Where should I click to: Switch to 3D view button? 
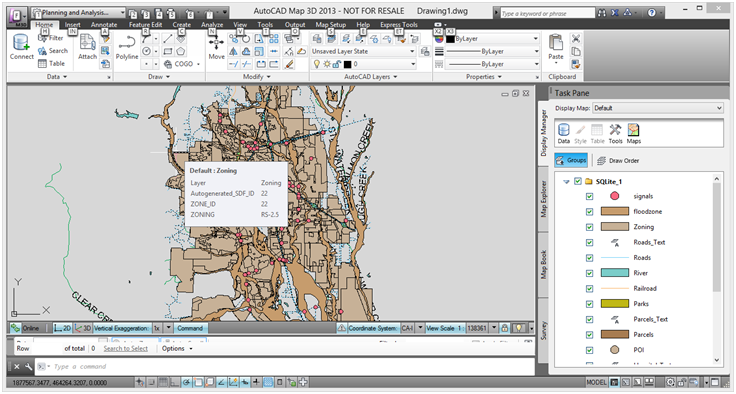pos(83,328)
